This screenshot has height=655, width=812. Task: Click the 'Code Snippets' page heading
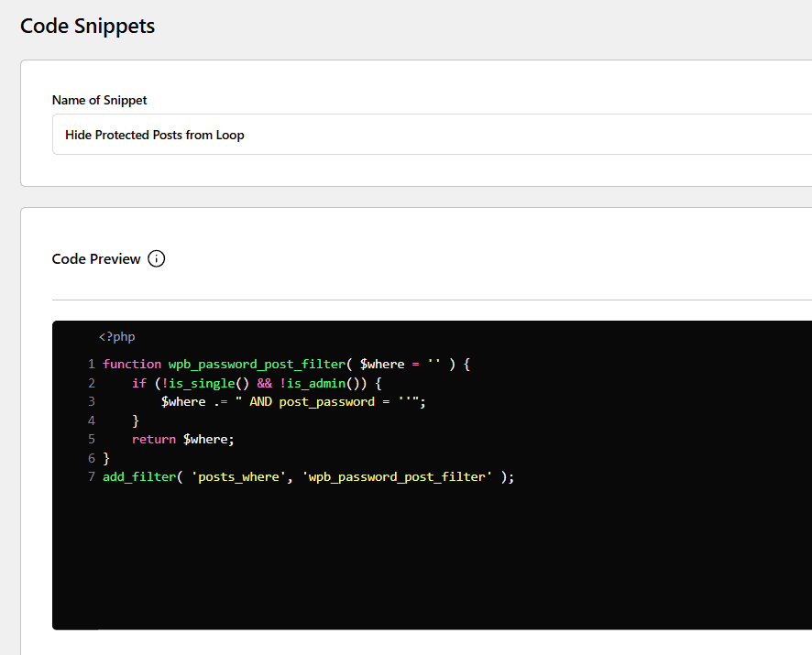pos(87,26)
